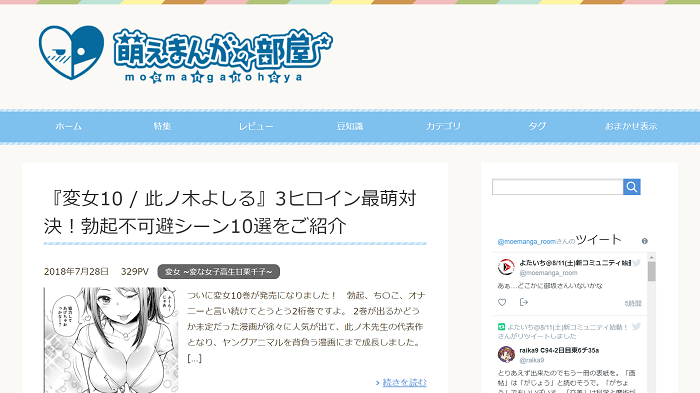
Task: Select the おまかせ表示 menu item
Action: [x=631, y=126]
